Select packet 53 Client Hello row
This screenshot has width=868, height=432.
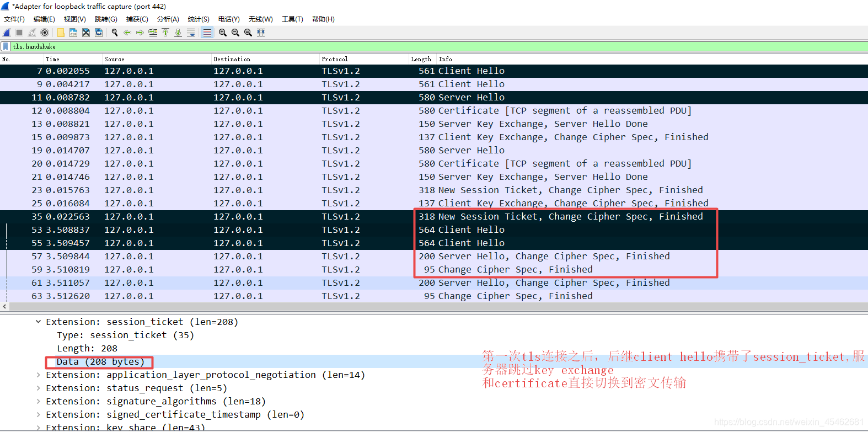point(434,230)
